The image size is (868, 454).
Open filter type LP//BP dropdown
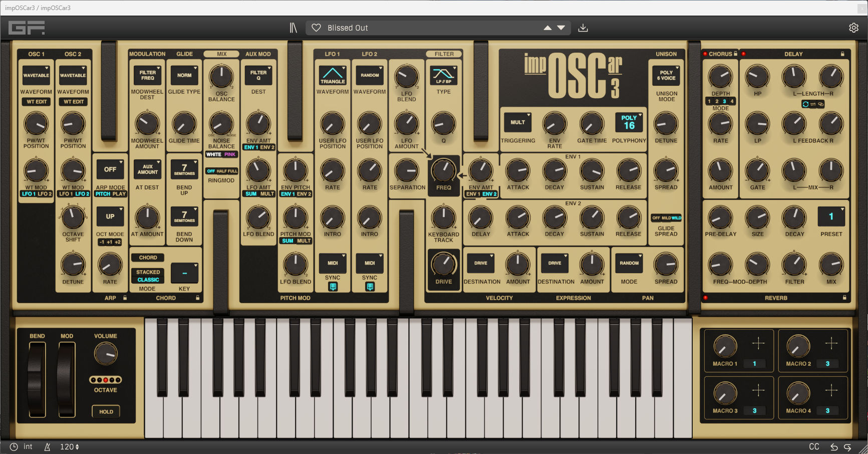pos(444,75)
